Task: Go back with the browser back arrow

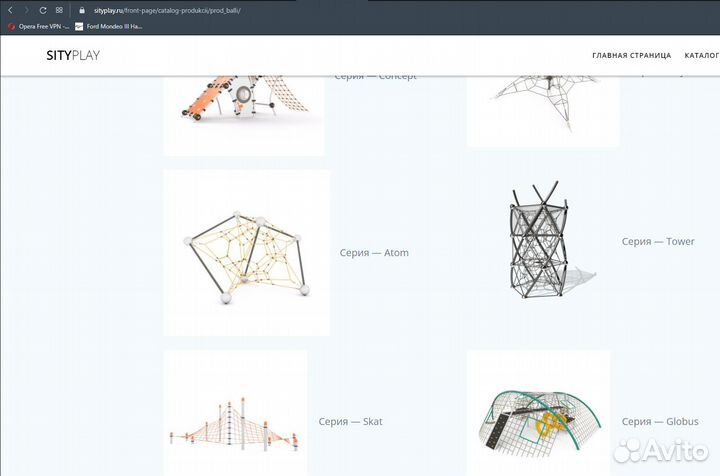Action: point(11,10)
